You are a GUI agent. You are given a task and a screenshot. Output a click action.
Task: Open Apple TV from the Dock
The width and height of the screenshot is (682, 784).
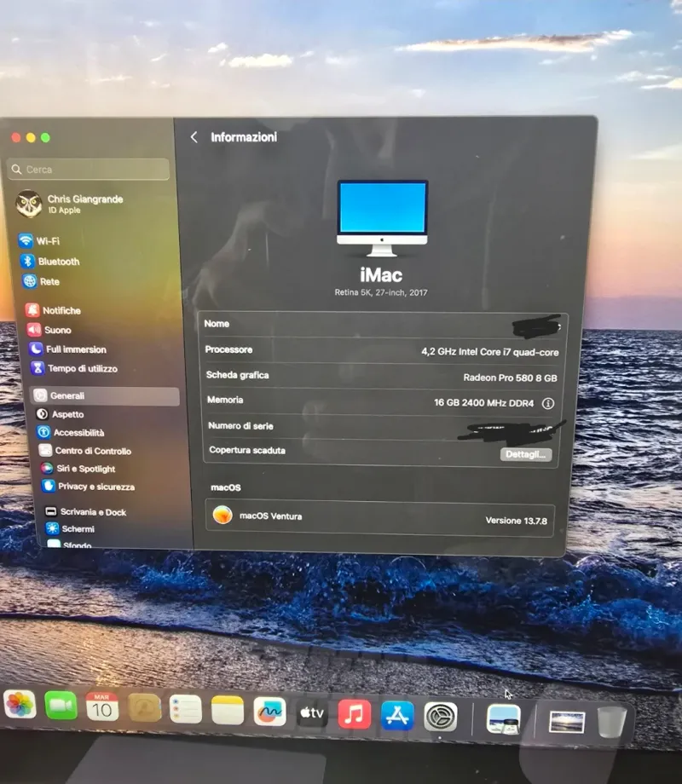312,712
